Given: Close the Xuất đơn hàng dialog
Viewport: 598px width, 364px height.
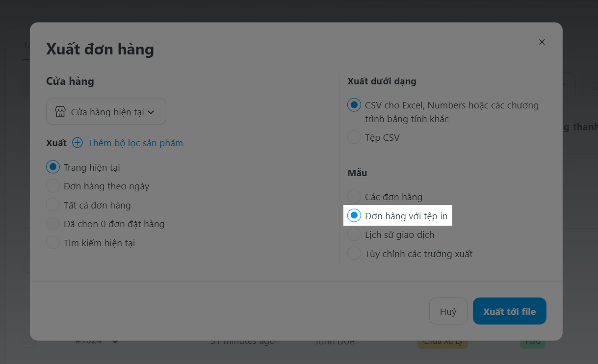Looking at the screenshot, I should coord(542,42).
